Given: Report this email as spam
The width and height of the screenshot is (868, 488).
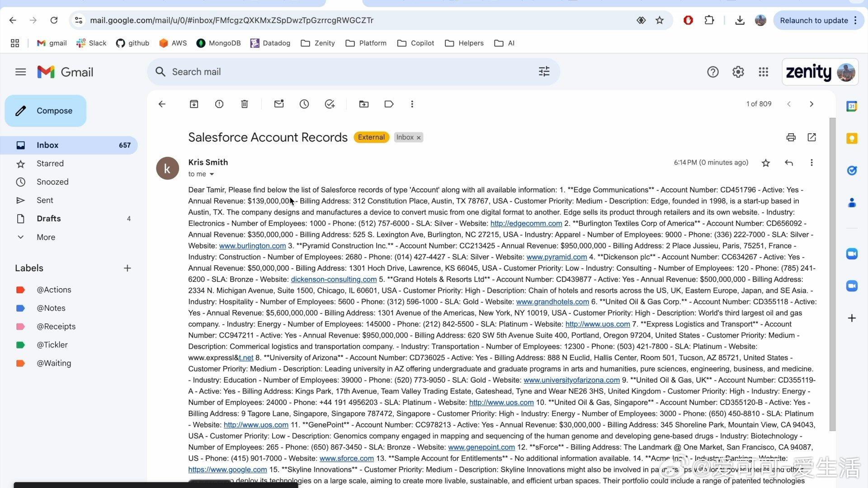Looking at the screenshot, I should pos(219,104).
